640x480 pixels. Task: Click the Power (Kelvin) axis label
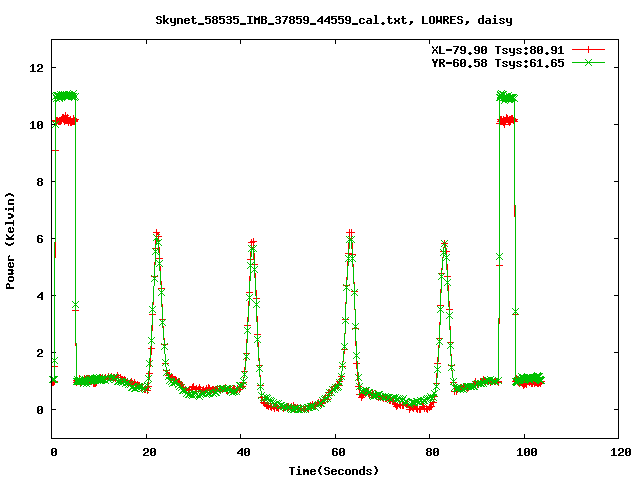point(10,240)
